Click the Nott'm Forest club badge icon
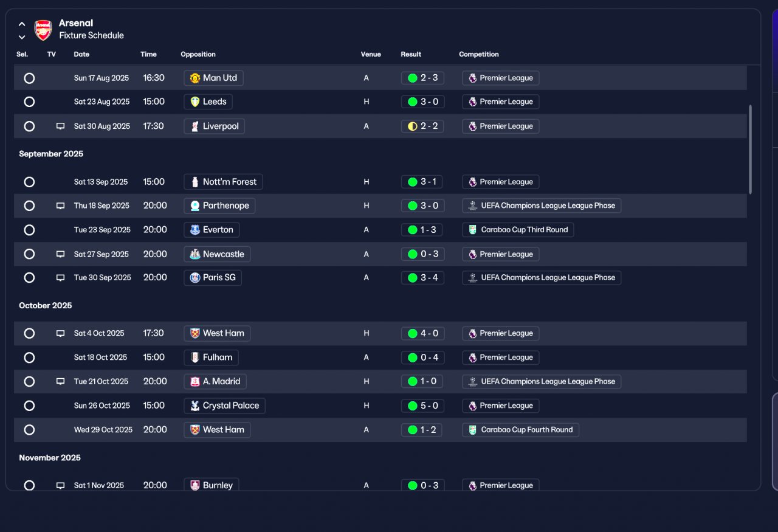Viewport: 778px width, 532px height. pyautogui.click(x=195, y=182)
